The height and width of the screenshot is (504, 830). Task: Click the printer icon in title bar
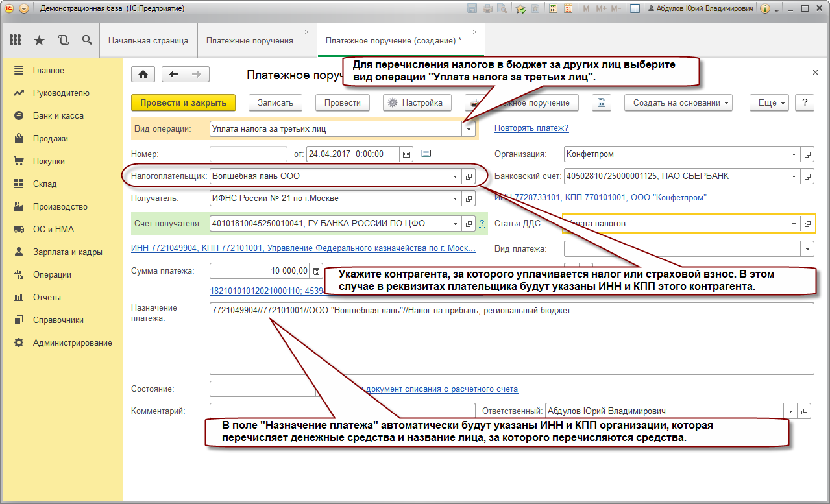tap(487, 9)
